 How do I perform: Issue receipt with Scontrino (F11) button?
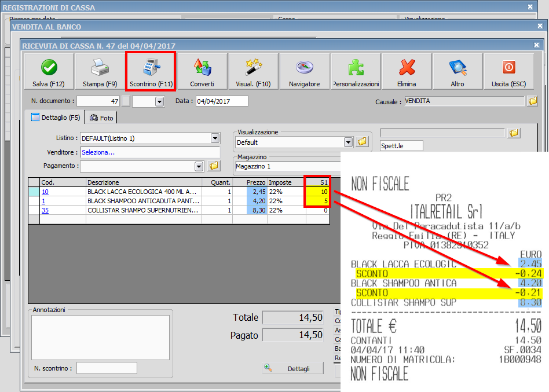[151, 72]
